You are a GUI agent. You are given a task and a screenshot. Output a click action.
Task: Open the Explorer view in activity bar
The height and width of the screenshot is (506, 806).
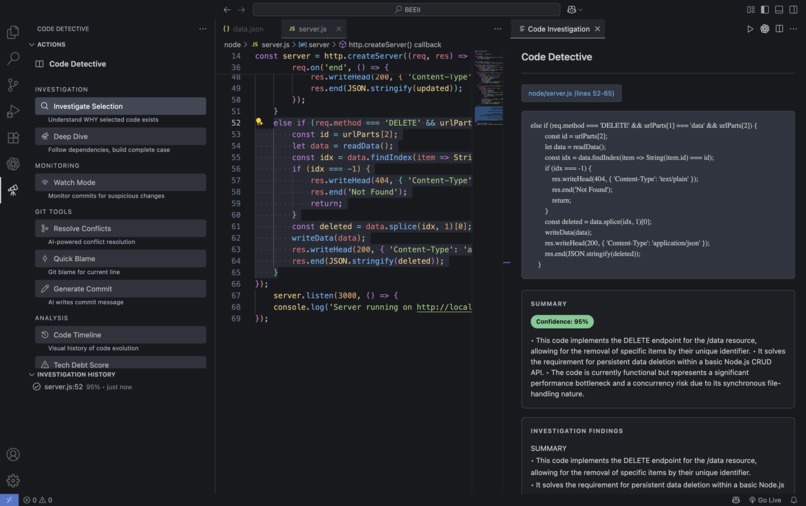coord(13,32)
